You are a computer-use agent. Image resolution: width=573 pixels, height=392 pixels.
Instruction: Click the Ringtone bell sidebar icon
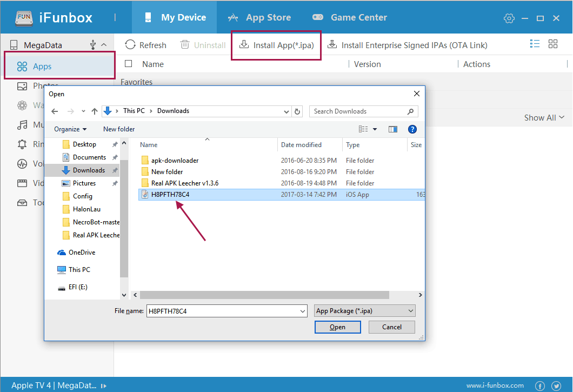point(22,144)
